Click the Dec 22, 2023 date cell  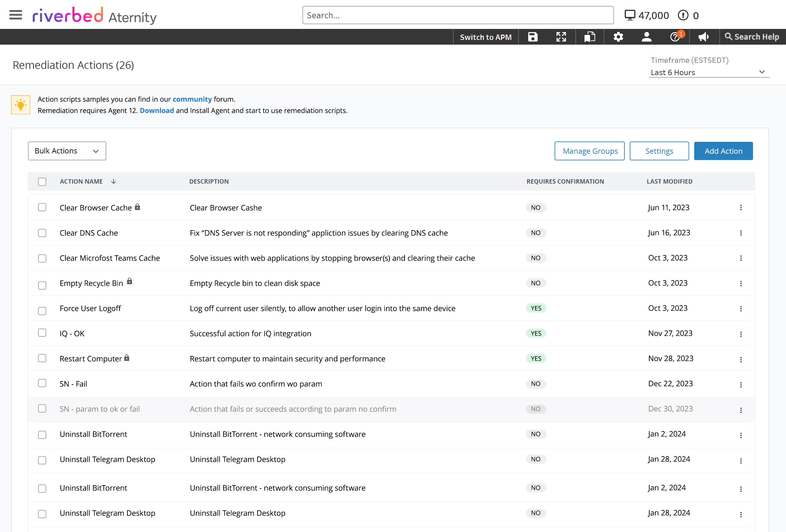670,384
